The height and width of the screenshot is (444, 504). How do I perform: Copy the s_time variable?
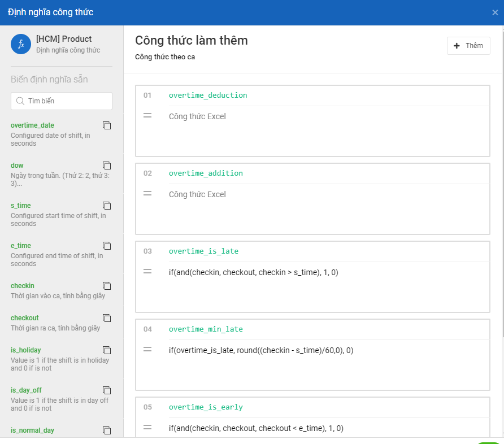coord(107,206)
